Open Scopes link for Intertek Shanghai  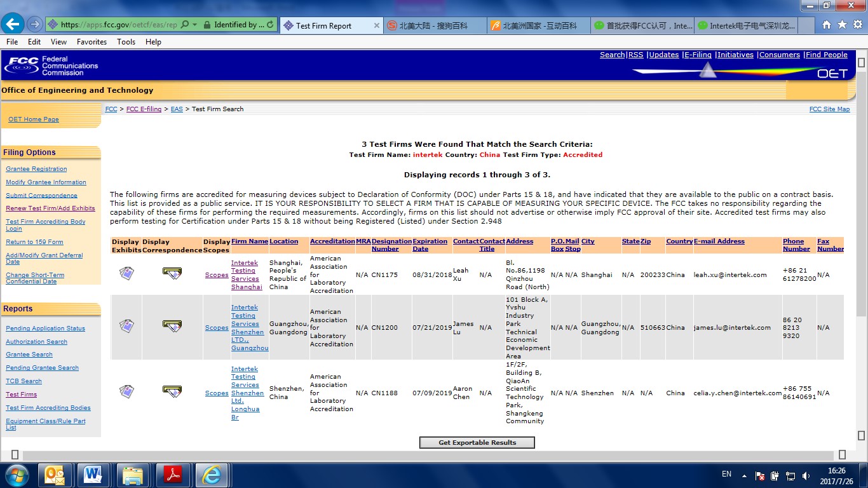(217, 275)
